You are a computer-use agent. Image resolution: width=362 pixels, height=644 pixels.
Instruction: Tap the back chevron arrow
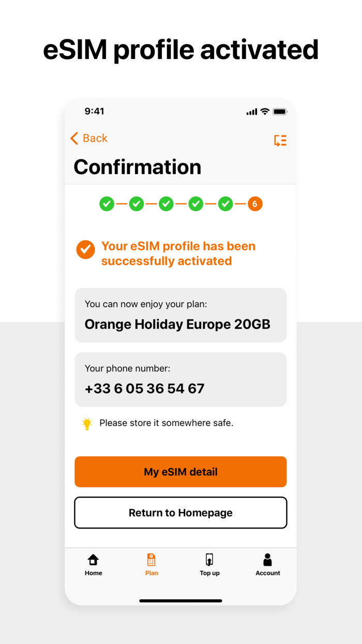[x=73, y=138]
